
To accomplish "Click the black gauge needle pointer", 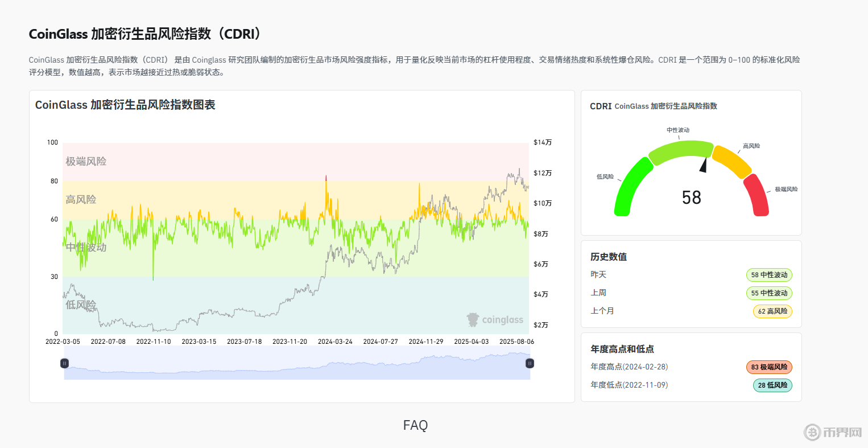I will click(x=704, y=165).
